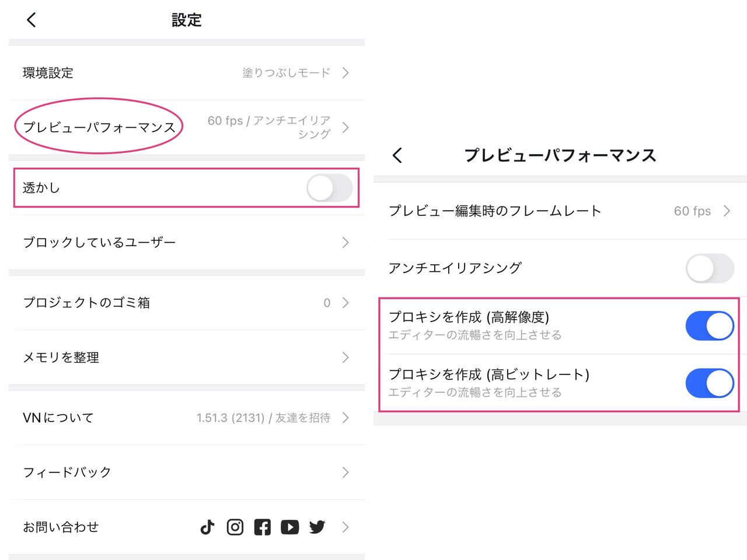747x560 pixels.
Task: Open Twitter icon in お問い合わせ row
Action: (x=317, y=527)
